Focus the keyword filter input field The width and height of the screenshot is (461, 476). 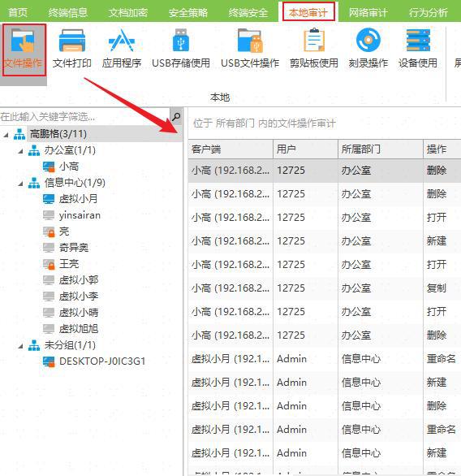84,117
